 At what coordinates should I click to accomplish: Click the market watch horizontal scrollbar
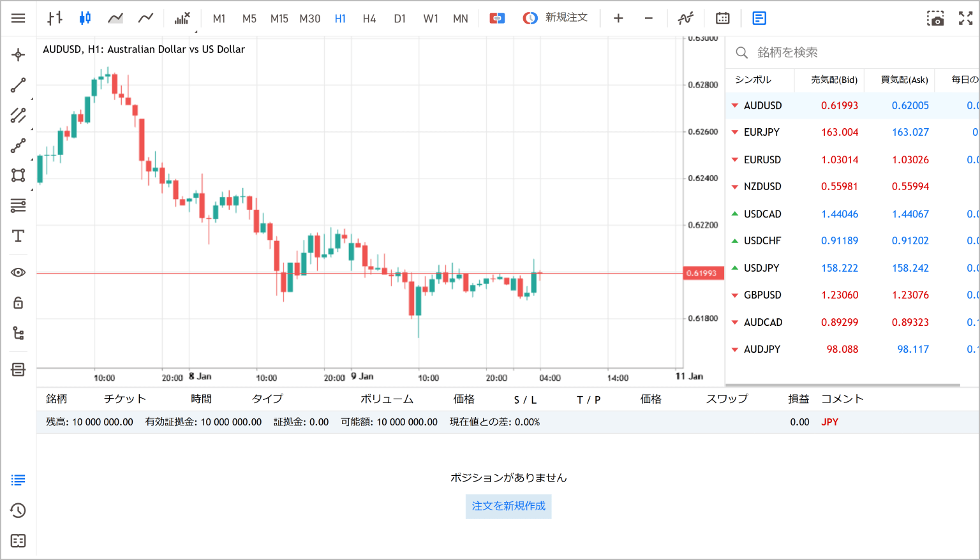tap(843, 385)
